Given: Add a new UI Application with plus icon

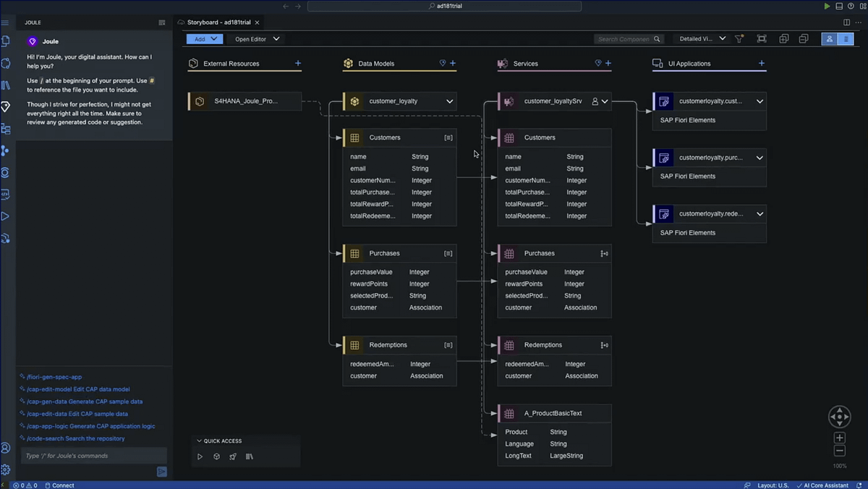Looking at the screenshot, I should 762,64.
